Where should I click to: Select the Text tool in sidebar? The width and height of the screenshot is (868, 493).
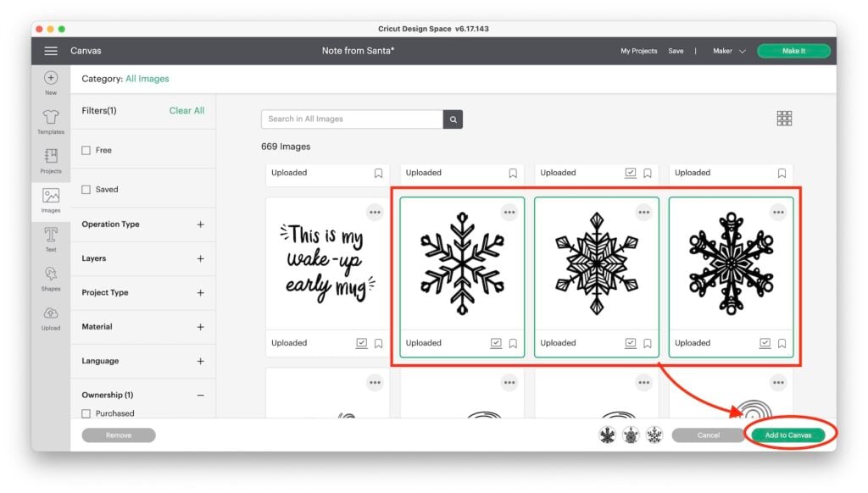[51, 240]
